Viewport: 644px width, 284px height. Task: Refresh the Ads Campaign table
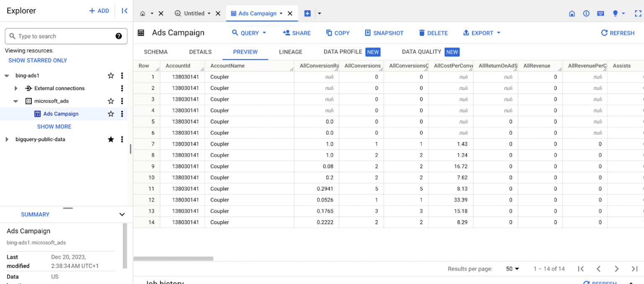coord(617,33)
